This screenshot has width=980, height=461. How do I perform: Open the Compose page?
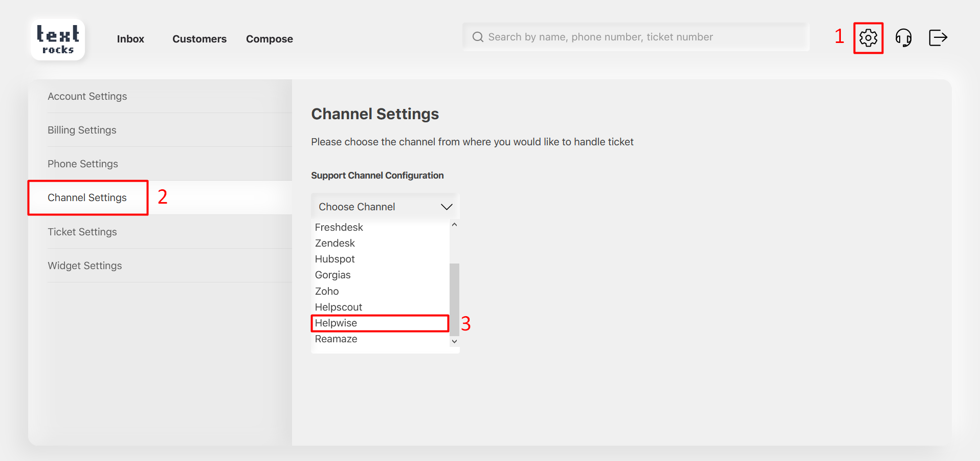[269, 39]
